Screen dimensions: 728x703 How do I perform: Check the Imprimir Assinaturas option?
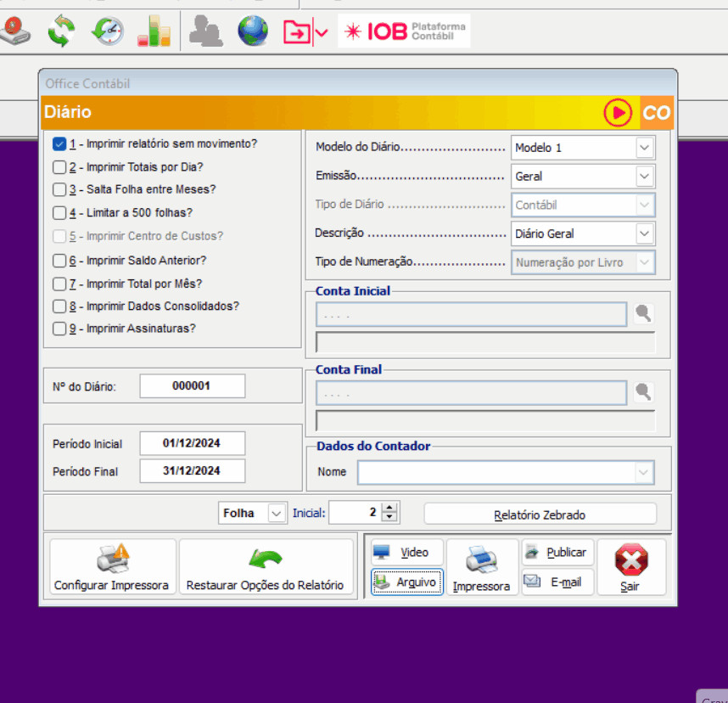coord(59,329)
